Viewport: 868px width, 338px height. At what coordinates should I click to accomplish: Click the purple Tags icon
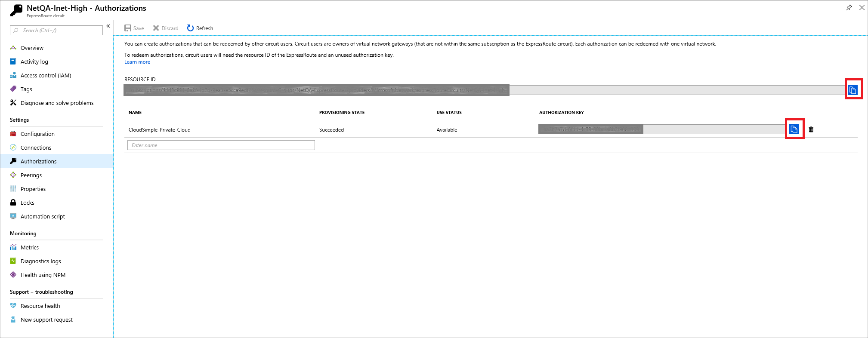click(13, 89)
